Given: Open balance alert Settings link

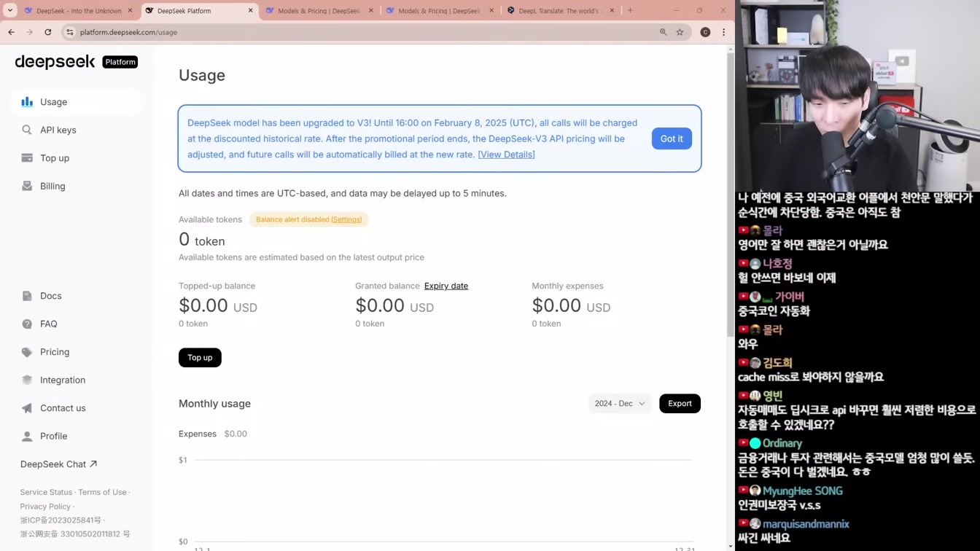Looking at the screenshot, I should pyautogui.click(x=346, y=219).
